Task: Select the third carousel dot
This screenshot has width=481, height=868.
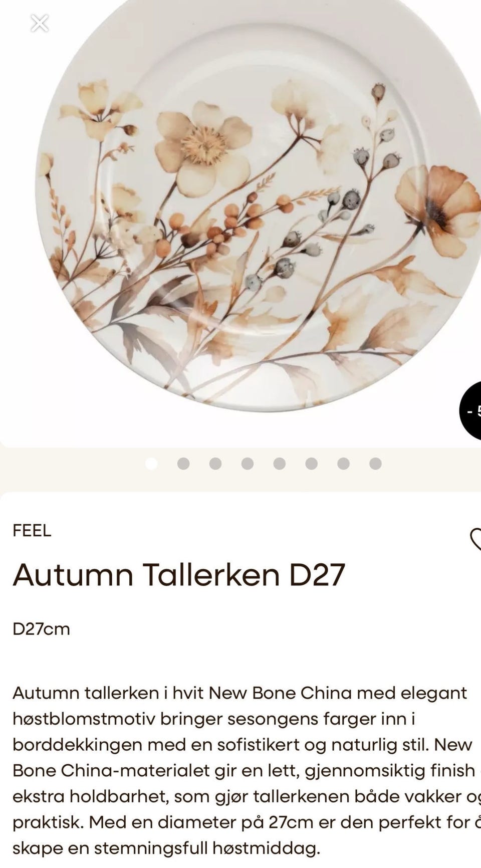Action: (x=215, y=464)
